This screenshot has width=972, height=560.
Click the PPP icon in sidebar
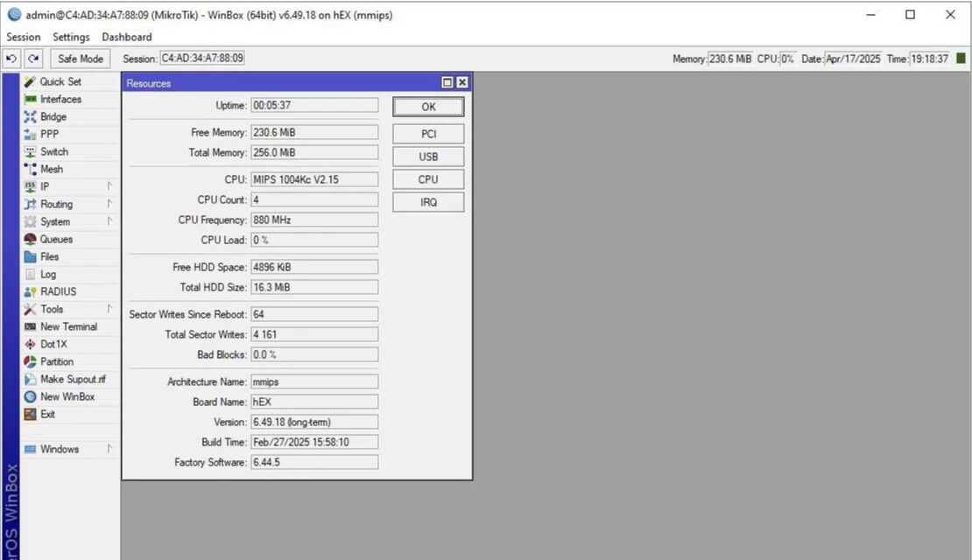[x=30, y=134]
